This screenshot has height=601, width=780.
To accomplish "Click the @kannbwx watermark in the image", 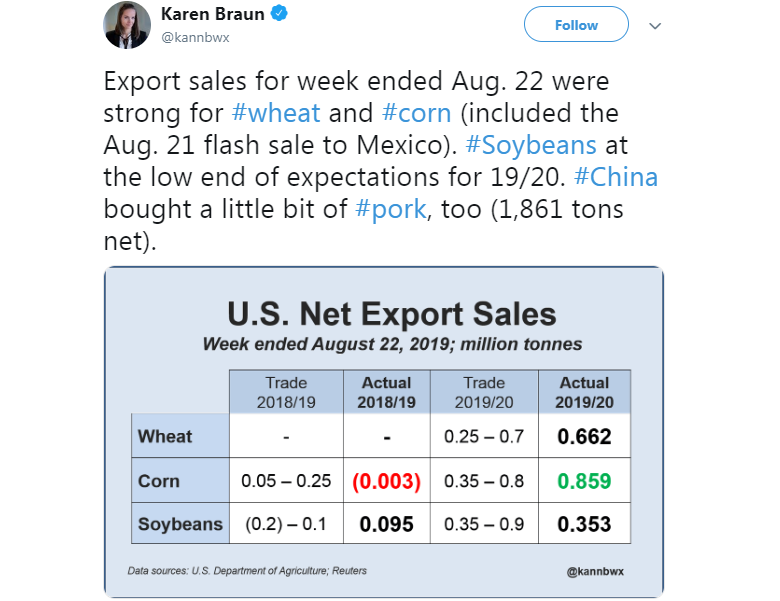I will point(595,571).
